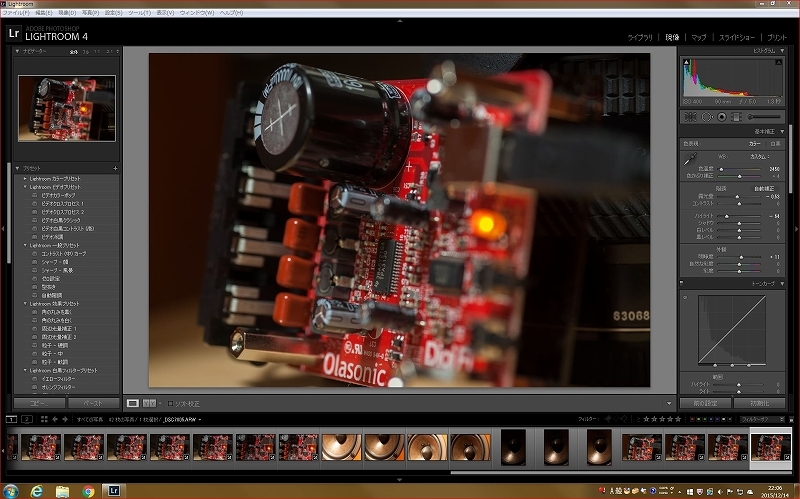Open Windows Start menu

10,491
